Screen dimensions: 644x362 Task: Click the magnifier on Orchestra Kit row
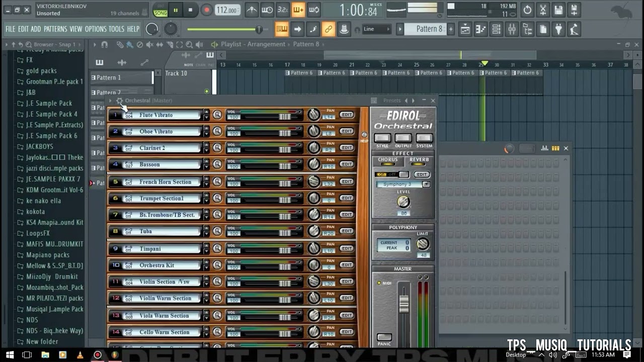pos(217,265)
